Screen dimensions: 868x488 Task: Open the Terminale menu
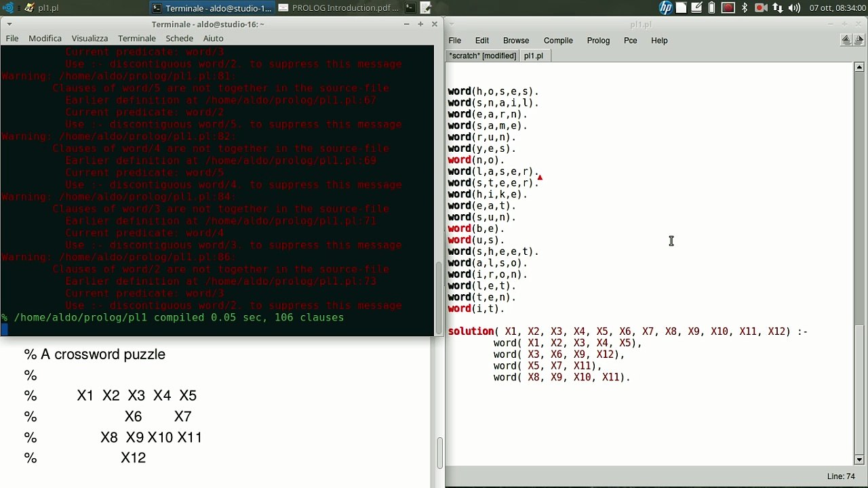click(137, 39)
